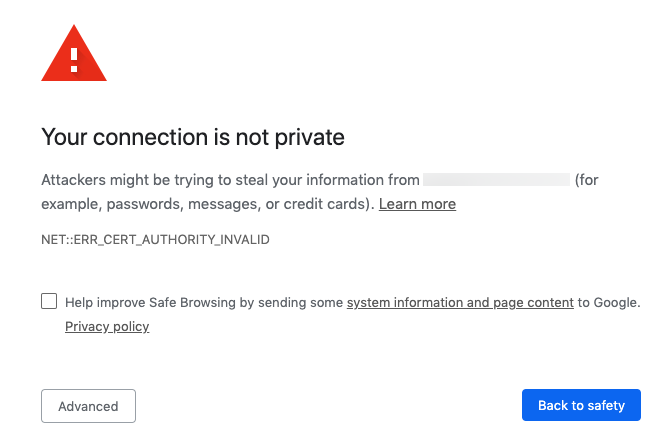Open the Learn more link
The height and width of the screenshot is (441, 662).
coord(417,204)
